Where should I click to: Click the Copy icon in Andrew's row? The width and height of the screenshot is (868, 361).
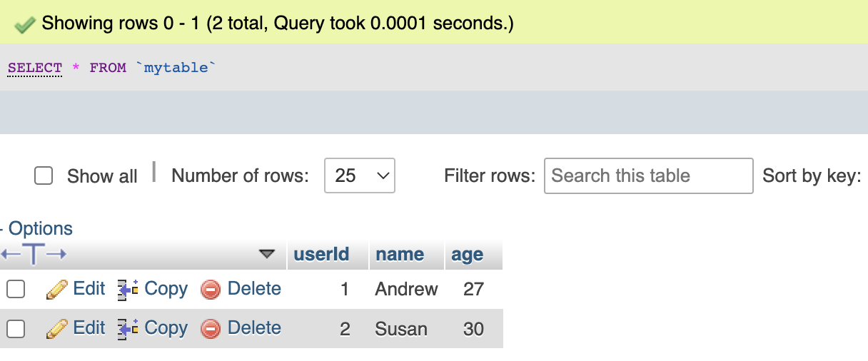point(128,290)
